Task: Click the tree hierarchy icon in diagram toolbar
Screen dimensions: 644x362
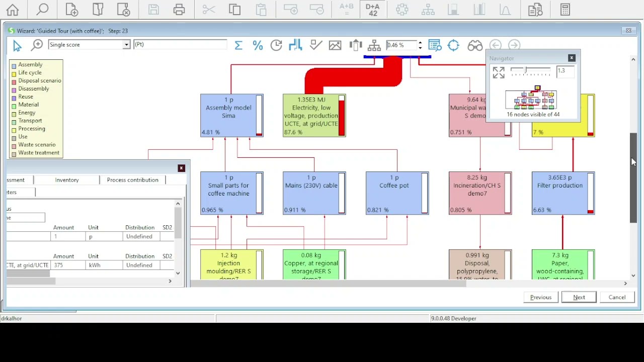Action: pos(374,45)
